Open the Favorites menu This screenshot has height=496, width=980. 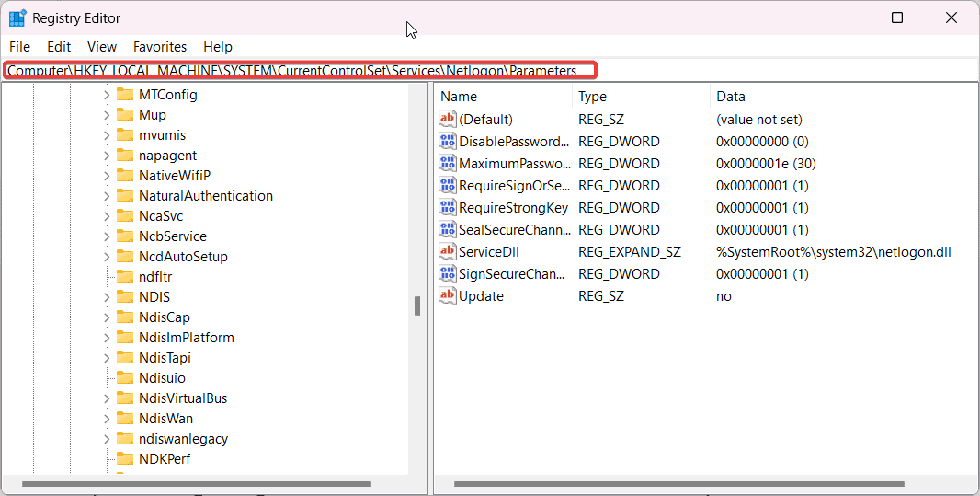pos(160,47)
